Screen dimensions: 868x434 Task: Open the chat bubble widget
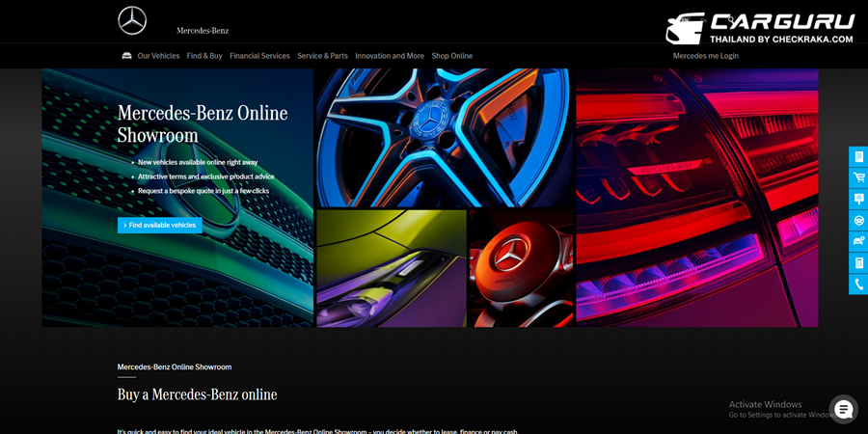coord(843,409)
